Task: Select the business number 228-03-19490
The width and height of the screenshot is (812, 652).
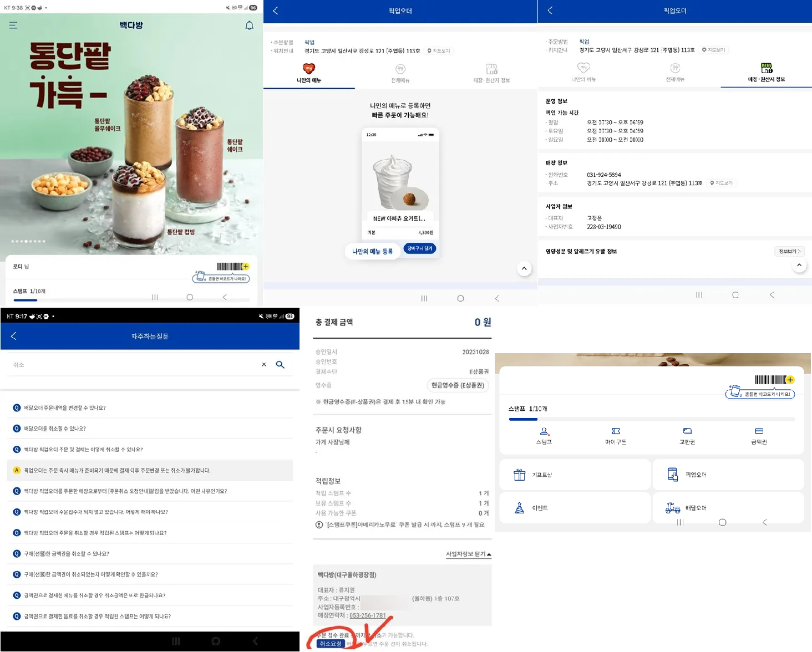Action: [x=604, y=227]
